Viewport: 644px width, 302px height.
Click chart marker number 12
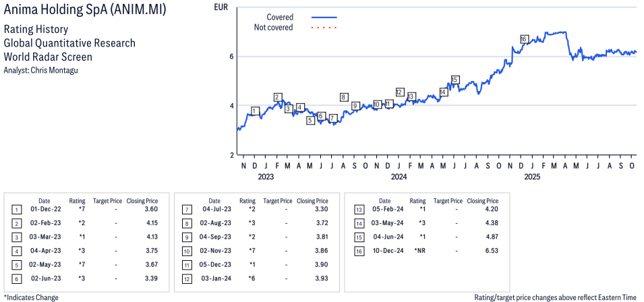[x=399, y=92]
